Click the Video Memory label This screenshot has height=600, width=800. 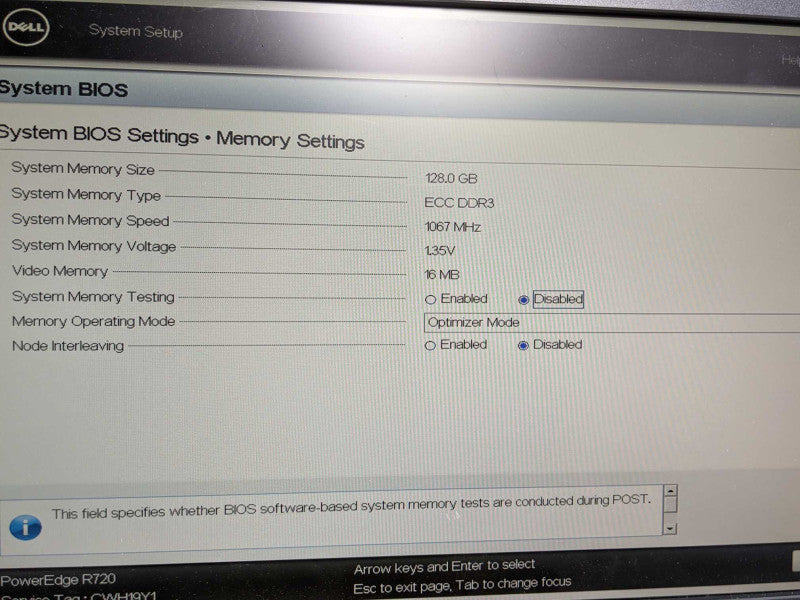pyautogui.click(x=60, y=271)
